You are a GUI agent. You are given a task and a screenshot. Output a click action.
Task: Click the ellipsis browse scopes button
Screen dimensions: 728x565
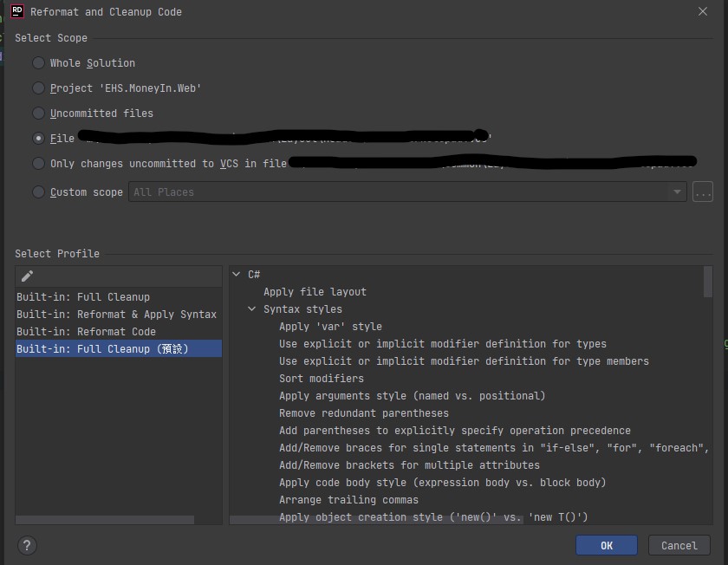point(703,192)
